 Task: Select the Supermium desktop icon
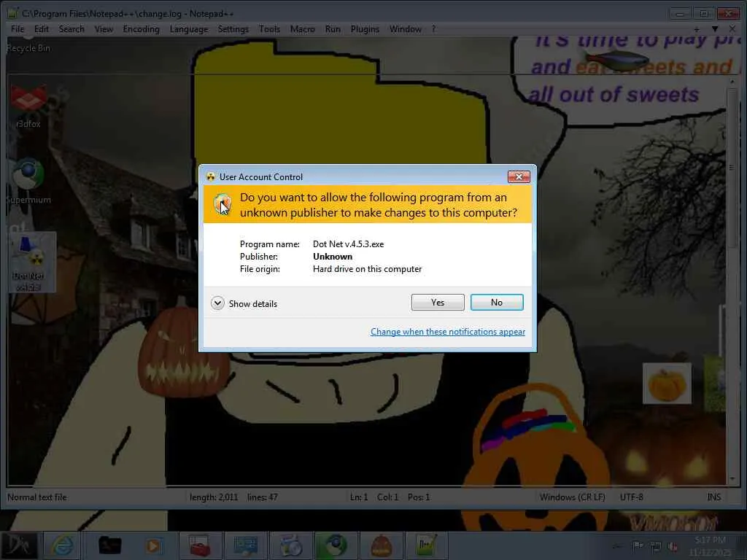28,181
